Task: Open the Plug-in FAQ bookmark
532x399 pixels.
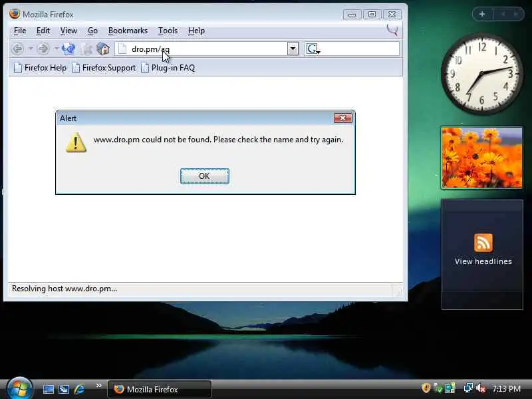Action: [x=168, y=68]
